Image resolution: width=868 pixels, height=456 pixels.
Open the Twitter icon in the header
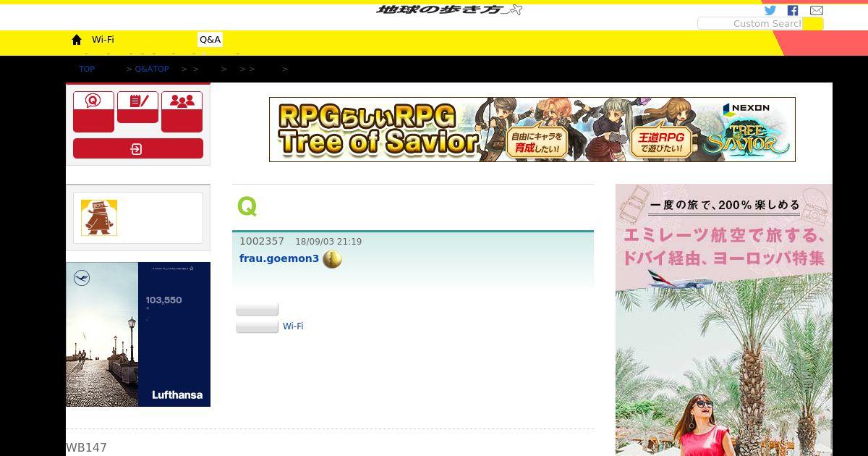click(770, 10)
